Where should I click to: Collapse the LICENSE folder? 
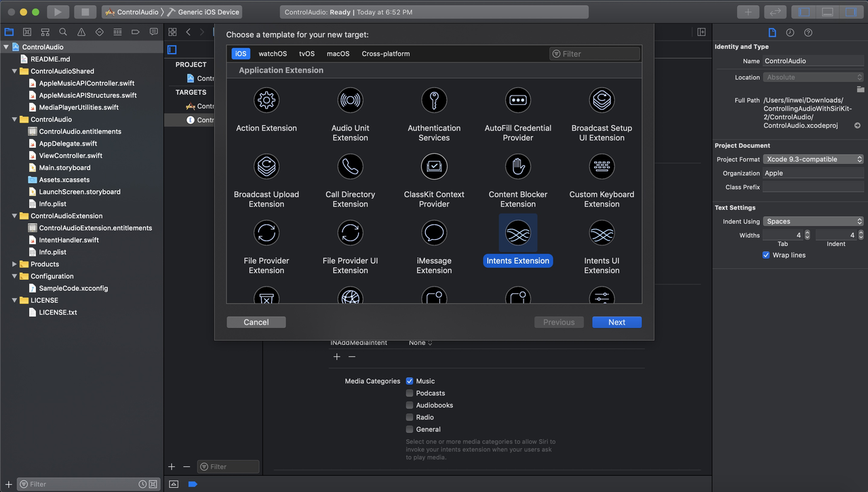14,300
